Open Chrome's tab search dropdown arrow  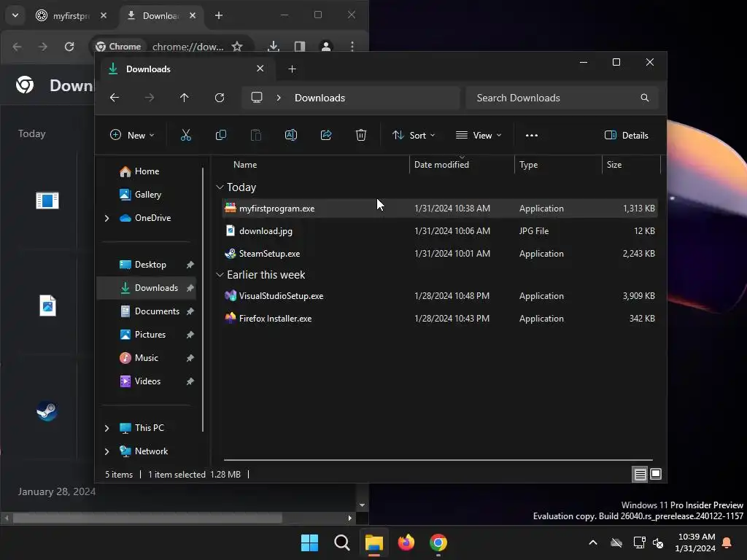pos(15,15)
